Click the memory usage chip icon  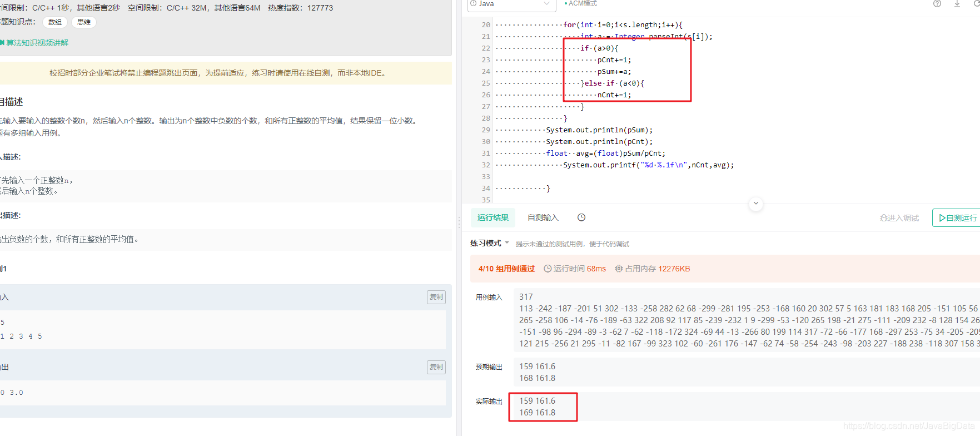click(619, 269)
